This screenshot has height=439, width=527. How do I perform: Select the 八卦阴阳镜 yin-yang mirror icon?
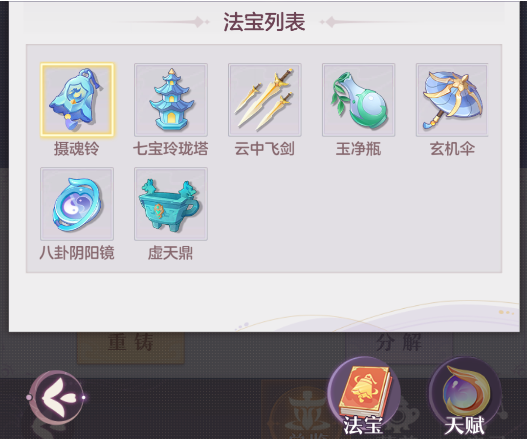coord(77,204)
